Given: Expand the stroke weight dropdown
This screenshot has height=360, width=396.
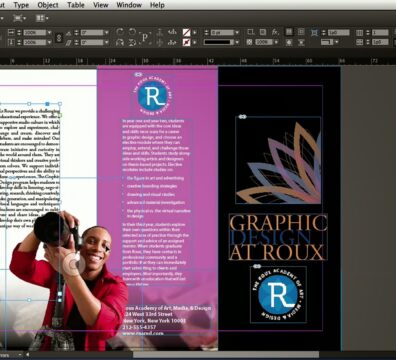Looking at the screenshot, I should point(237,33).
